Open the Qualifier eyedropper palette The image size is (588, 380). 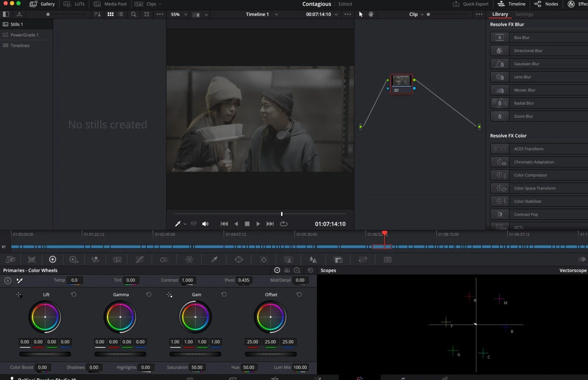click(214, 260)
